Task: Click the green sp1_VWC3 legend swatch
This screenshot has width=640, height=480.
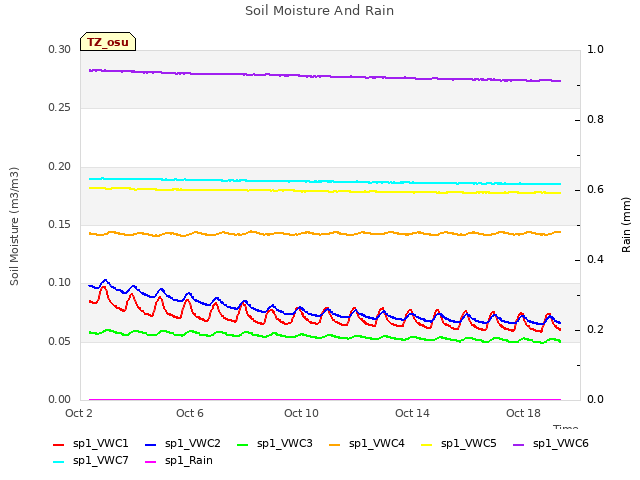Action: (242, 444)
